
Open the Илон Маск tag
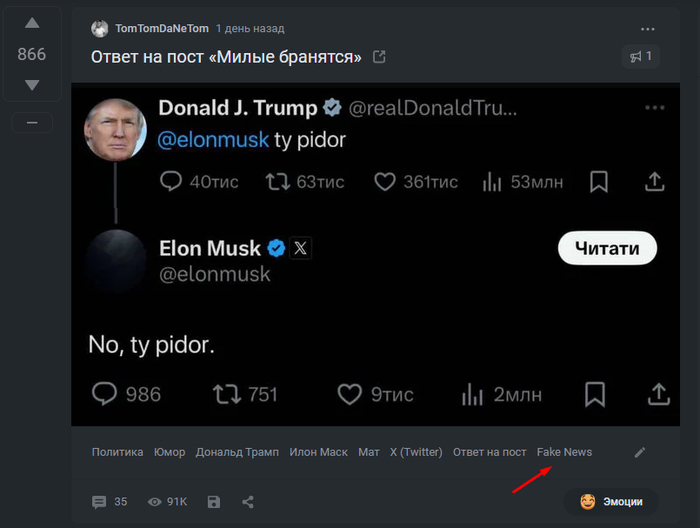318,452
